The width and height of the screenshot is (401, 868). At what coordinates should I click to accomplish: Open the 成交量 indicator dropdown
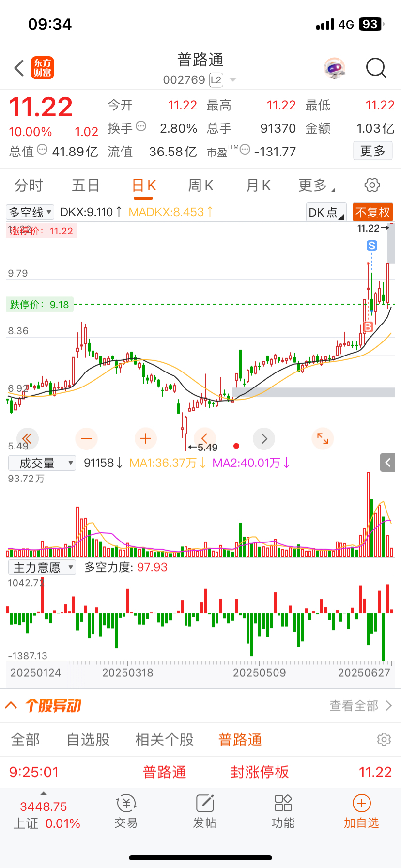[x=42, y=463]
